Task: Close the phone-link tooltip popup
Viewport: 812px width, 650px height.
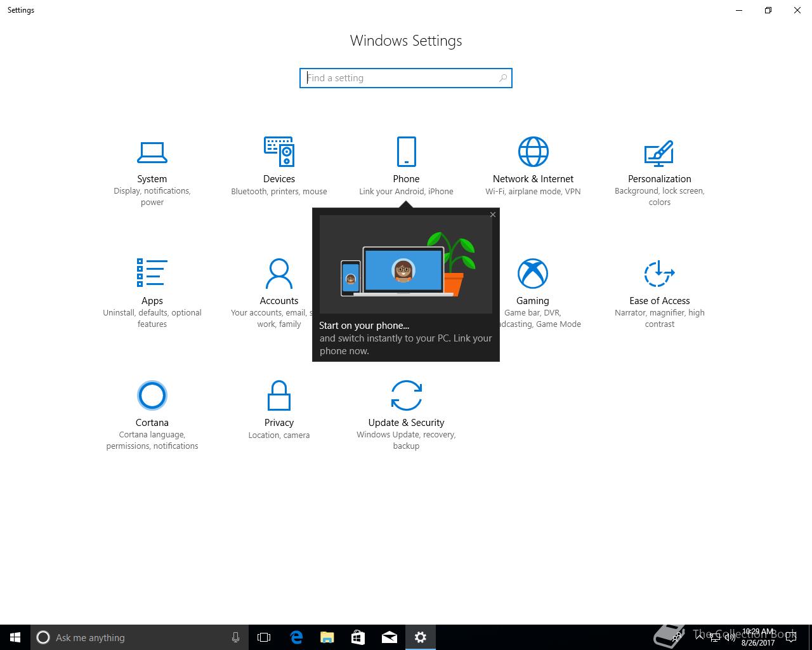Action: coord(493,215)
